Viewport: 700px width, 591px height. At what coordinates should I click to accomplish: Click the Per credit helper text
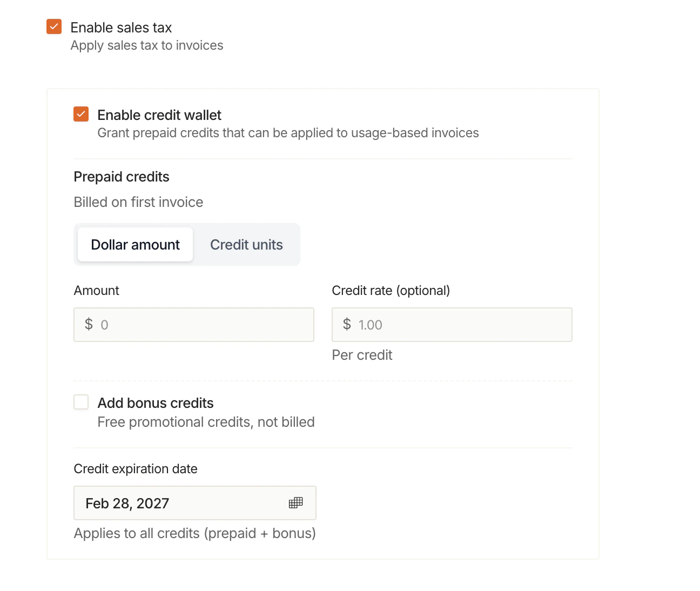(362, 355)
